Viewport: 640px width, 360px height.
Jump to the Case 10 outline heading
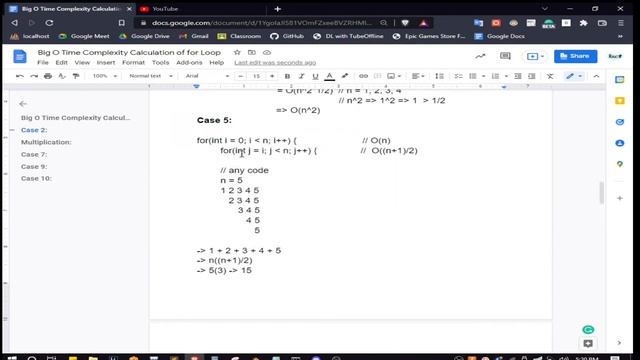tap(36, 178)
